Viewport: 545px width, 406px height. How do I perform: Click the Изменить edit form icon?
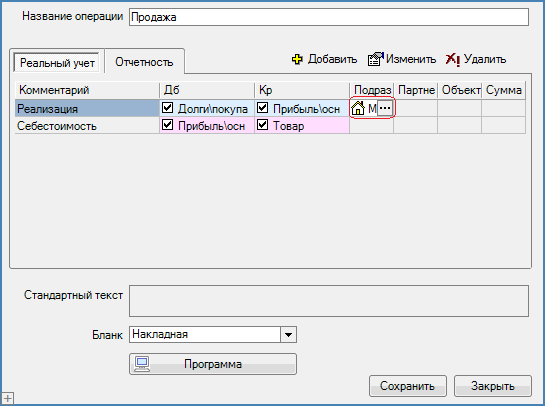[376, 59]
